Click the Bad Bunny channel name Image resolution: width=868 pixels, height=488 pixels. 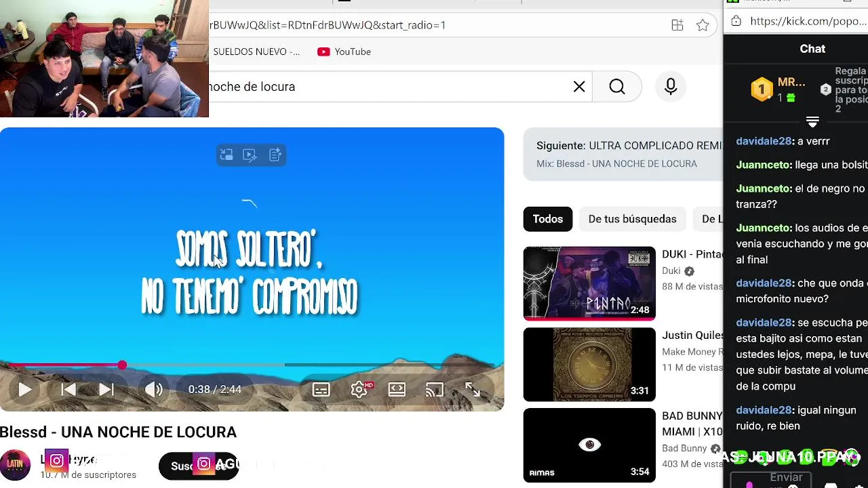(x=684, y=449)
